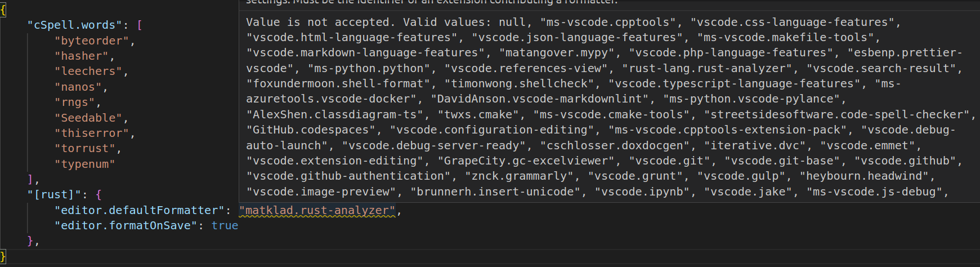The height and width of the screenshot is (267, 980).
Task: Click "ms-vscode.cpptools" in the tooltip
Action: coord(608,22)
